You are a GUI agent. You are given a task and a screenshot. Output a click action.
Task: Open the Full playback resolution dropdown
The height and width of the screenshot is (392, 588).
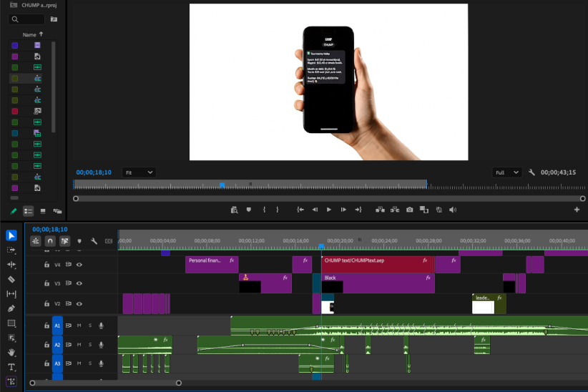[506, 172]
